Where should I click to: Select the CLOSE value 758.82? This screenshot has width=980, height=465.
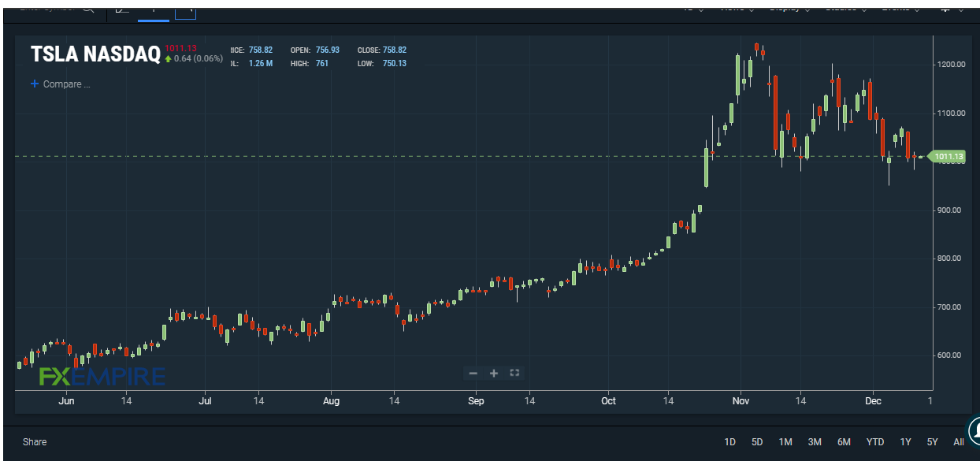point(394,50)
